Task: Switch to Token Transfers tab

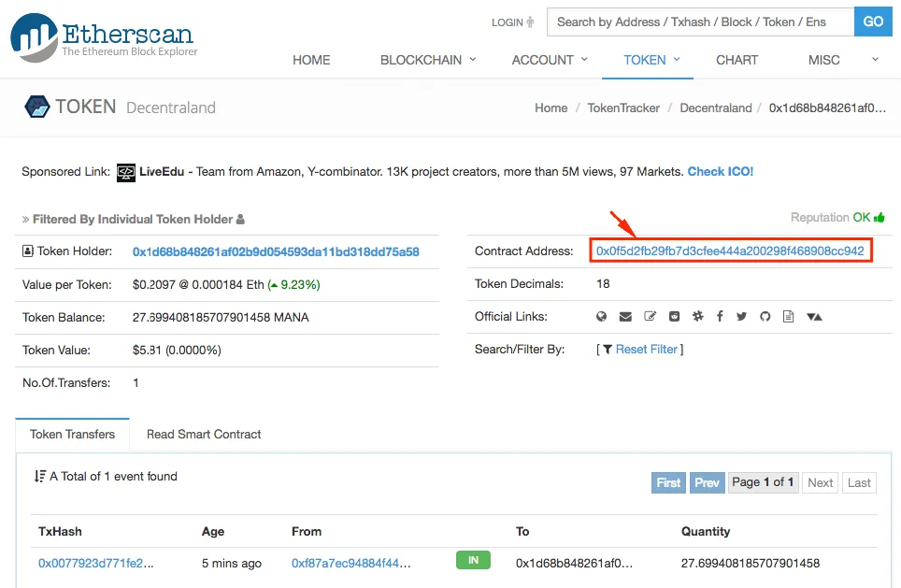Action: tap(72, 434)
